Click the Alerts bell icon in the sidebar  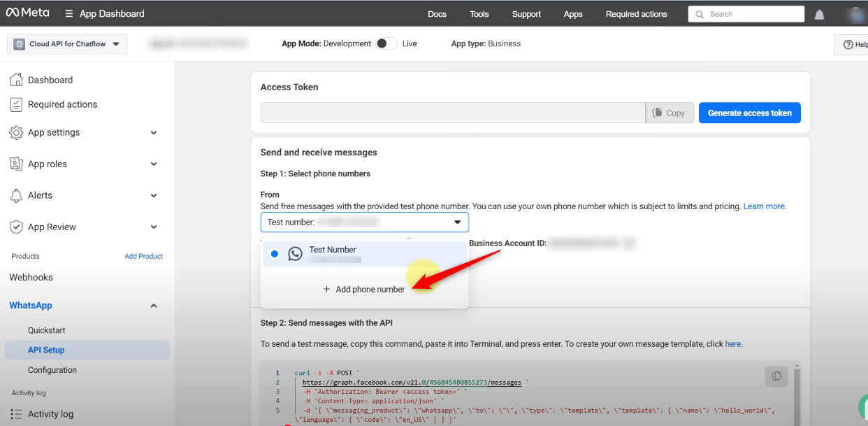[x=16, y=195]
